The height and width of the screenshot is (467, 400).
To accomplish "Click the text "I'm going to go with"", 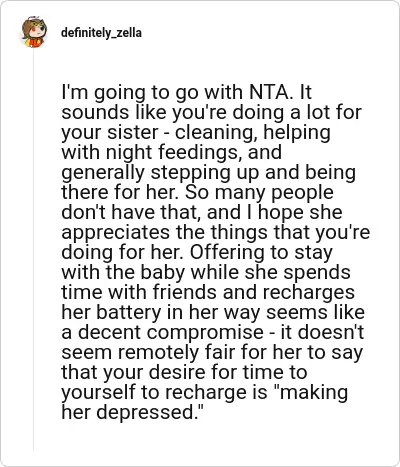I will (152, 93).
